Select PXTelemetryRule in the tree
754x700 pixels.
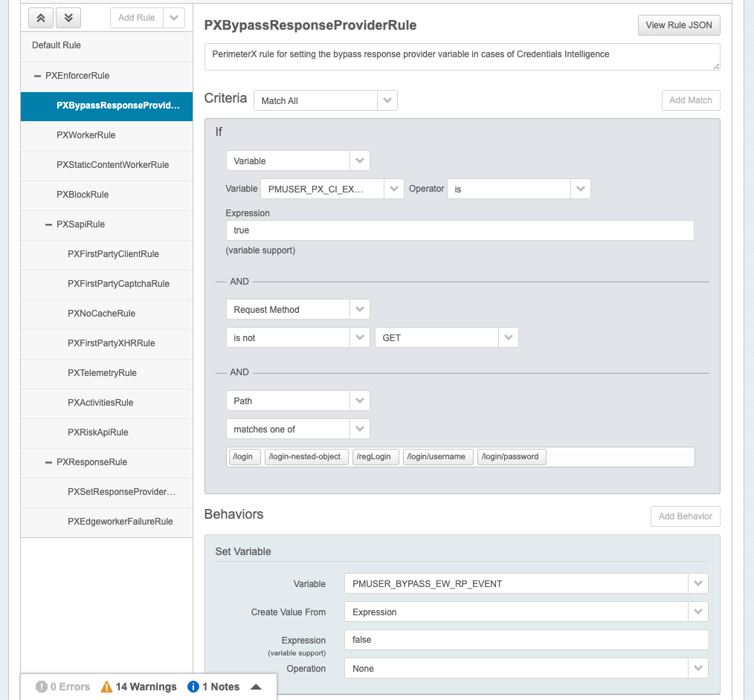point(106,373)
